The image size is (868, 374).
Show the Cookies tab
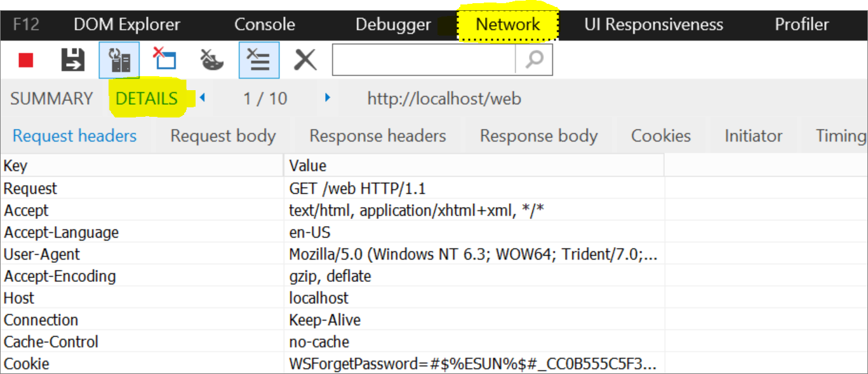tap(661, 136)
